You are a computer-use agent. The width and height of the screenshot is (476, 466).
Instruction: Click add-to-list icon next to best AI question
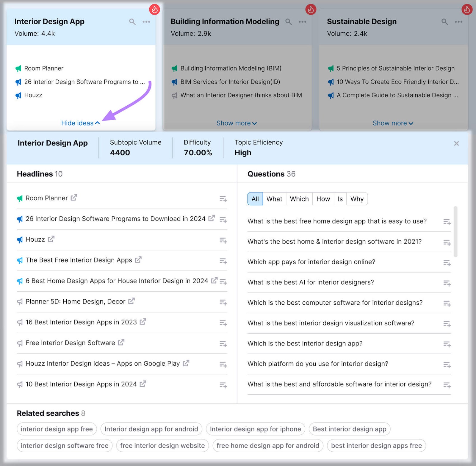(x=447, y=283)
